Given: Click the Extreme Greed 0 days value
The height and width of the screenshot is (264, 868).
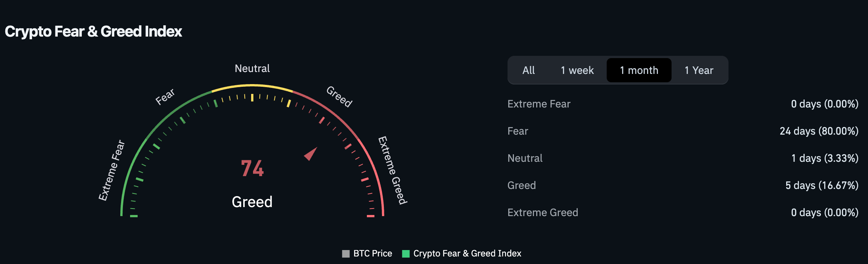Looking at the screenshot, I should (825, 212).
